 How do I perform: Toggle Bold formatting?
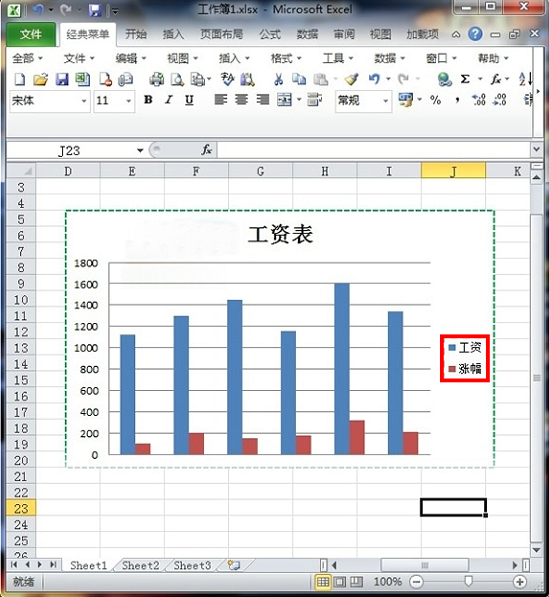point(148,100)
